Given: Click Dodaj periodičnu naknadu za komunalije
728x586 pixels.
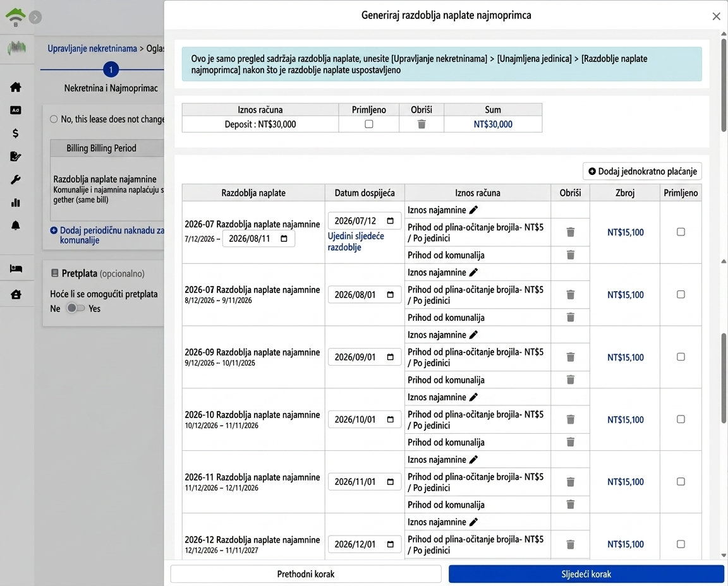Looking at the screenshot, I should (107, 236).
